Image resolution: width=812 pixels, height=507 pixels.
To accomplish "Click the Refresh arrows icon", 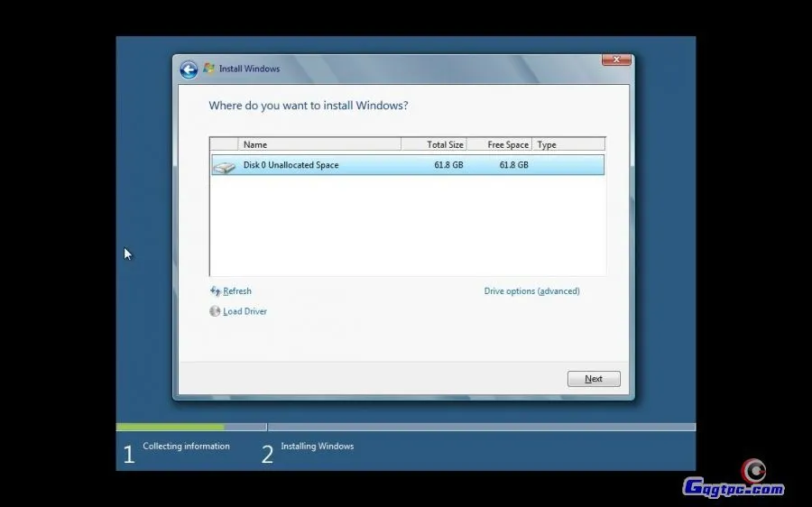I will pos(216,291).
